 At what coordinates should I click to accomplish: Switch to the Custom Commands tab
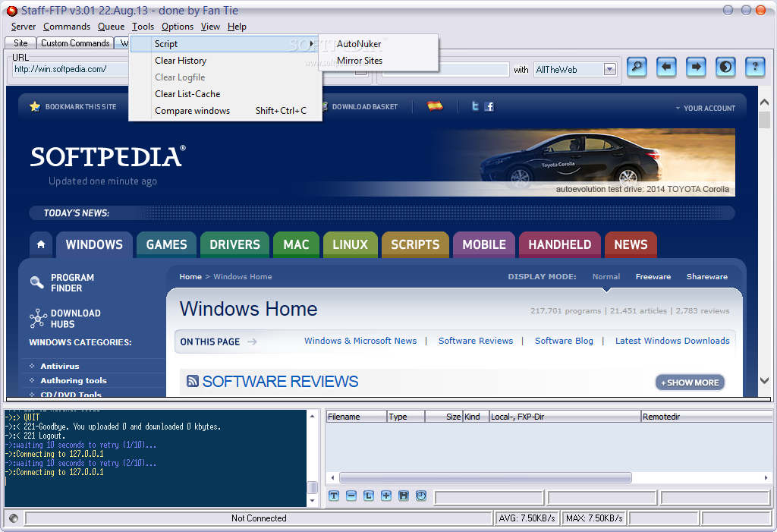pyautogui.click(x=75, y=43)
